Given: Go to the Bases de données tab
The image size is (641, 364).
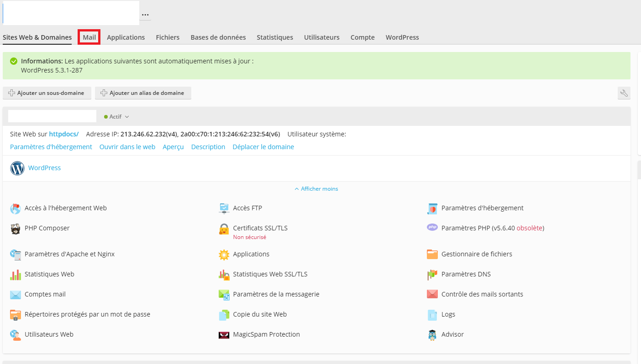Looking at the screenshot, I should click(218, 37).
